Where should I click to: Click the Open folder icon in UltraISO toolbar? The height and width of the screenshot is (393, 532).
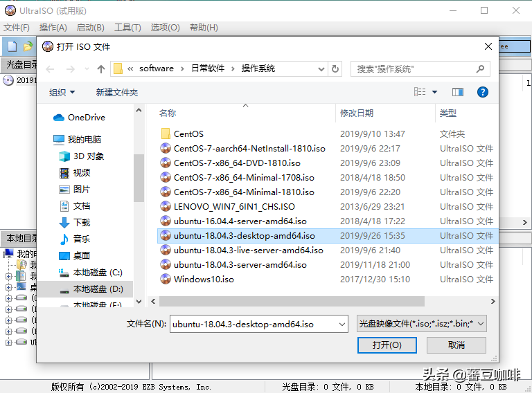28,46
